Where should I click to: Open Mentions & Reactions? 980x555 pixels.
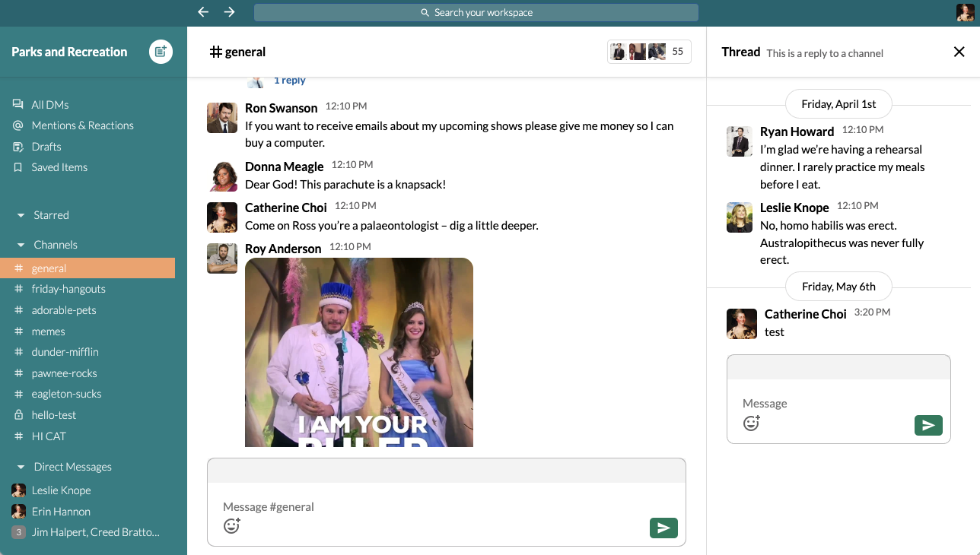pos(82,125)
